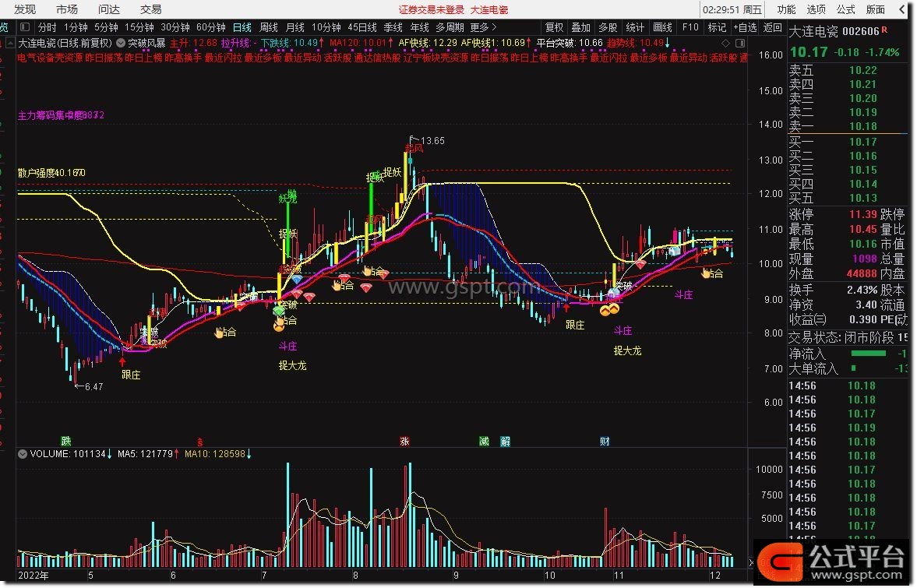Select the 季线 quarterly chart tab
This screenshot has width=917, height=588.
[393, 27]
